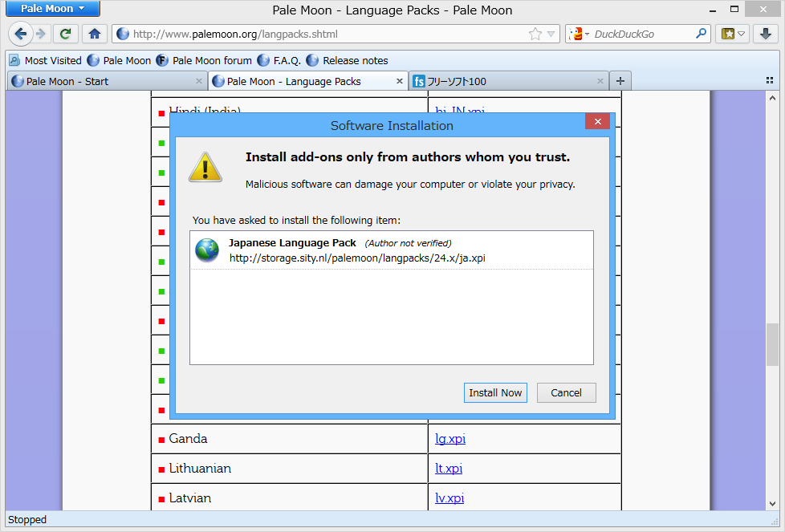
Task: Click the lt.xpi download link
Action: point(449,469)
